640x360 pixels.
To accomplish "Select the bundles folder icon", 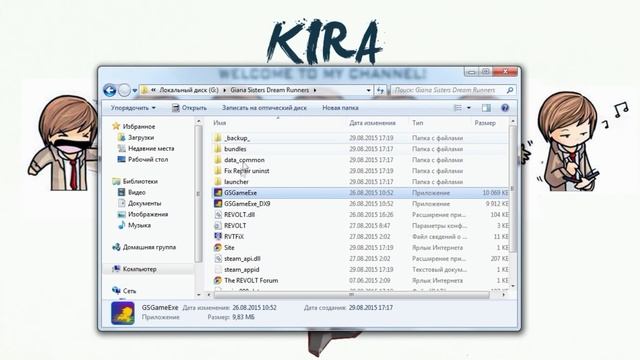I will click(218, 149).
